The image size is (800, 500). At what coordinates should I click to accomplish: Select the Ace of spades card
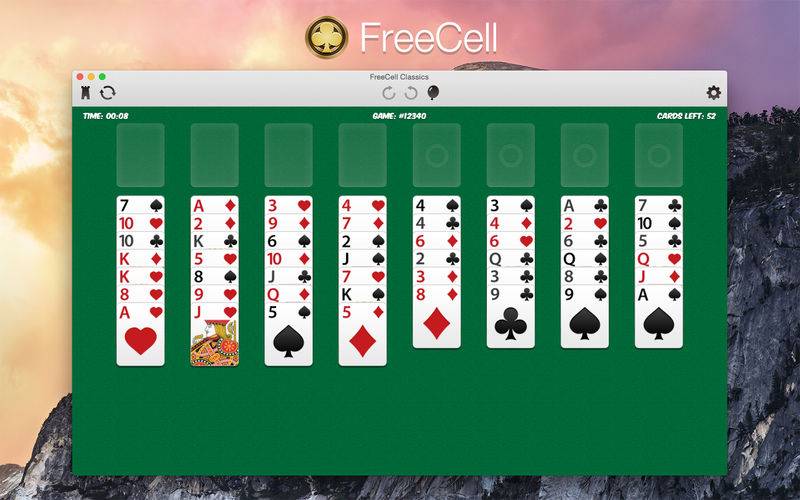click(x=659, y=317)
